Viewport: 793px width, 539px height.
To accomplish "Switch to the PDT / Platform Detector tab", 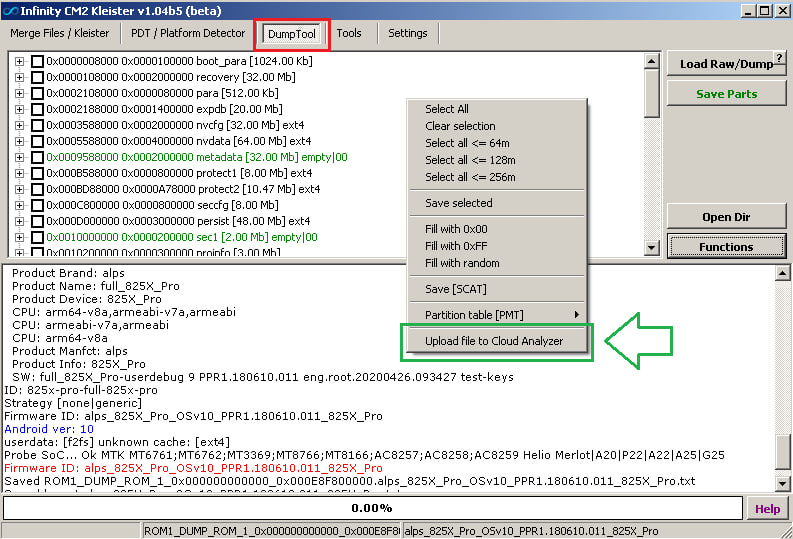I will [188, 33].
